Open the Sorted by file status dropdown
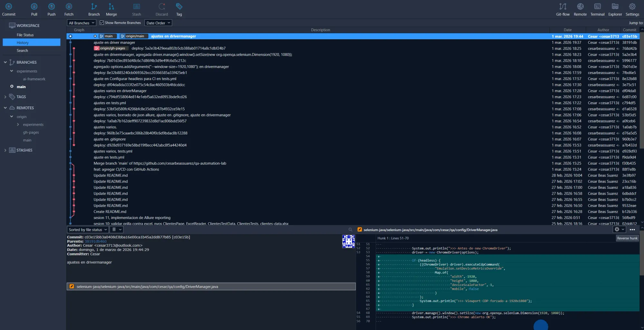 tap(87, 229)
